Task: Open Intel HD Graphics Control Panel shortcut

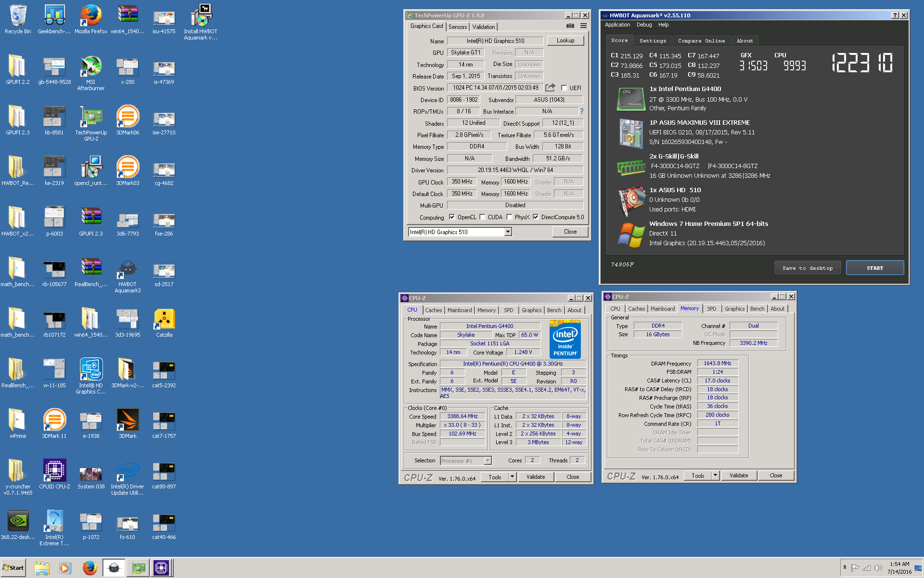Action: pyautogui.click(x=91, y=377)
